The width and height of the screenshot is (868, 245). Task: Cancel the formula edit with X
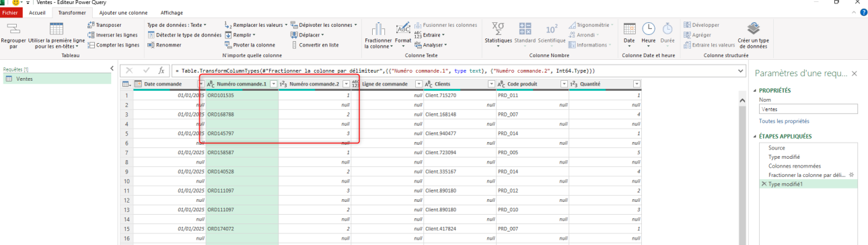(129, 70)
